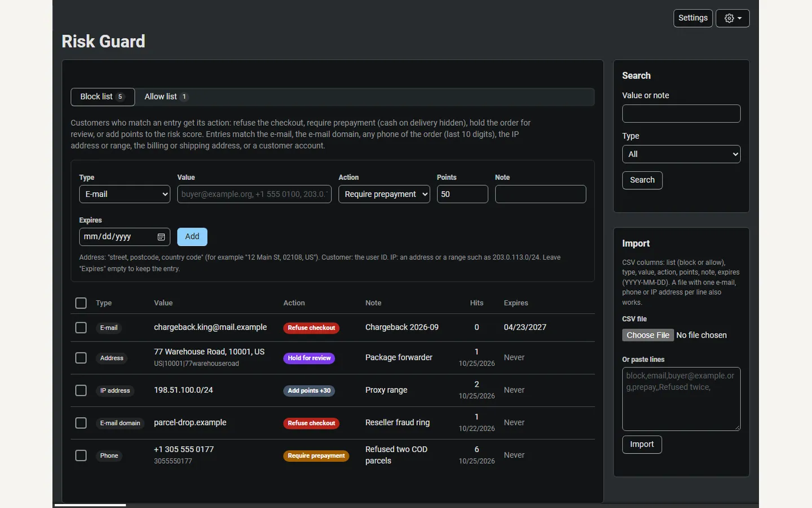This screenshot has width=812, height=508.
Task: Click the No file chosen label
Action: [701, 335]
